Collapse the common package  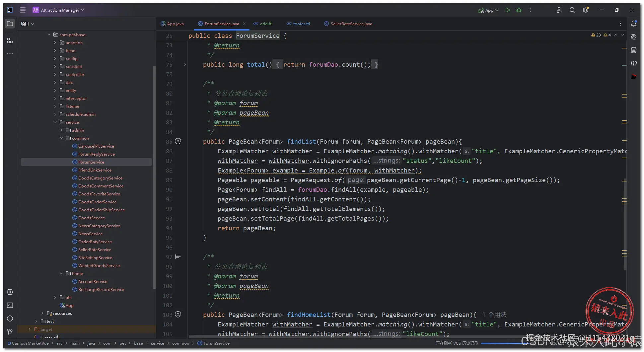pos(61,138)
